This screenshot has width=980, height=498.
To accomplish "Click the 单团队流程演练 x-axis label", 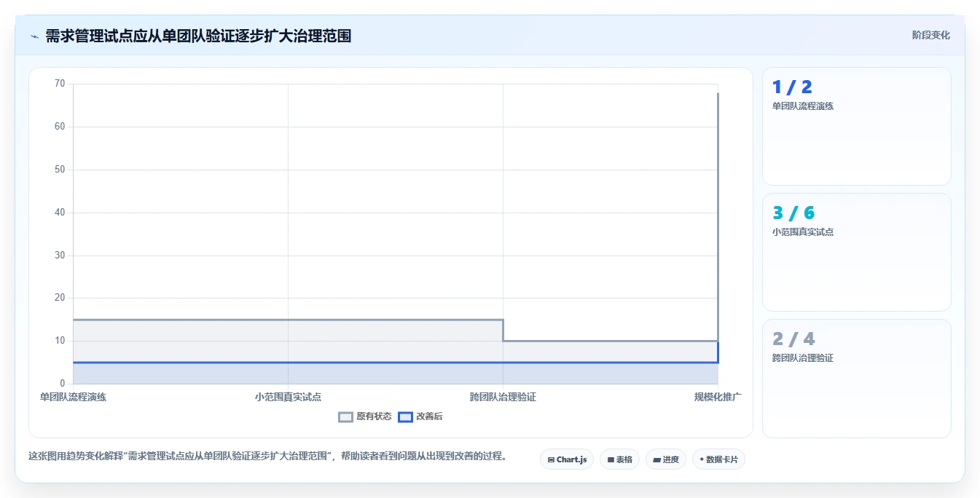I will pos(73,397).
